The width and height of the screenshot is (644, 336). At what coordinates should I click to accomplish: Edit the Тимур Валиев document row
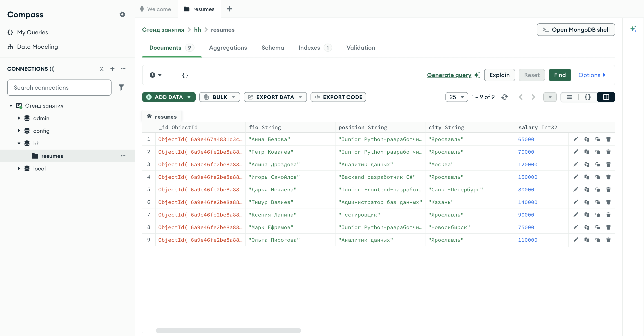tap(575, 202)
